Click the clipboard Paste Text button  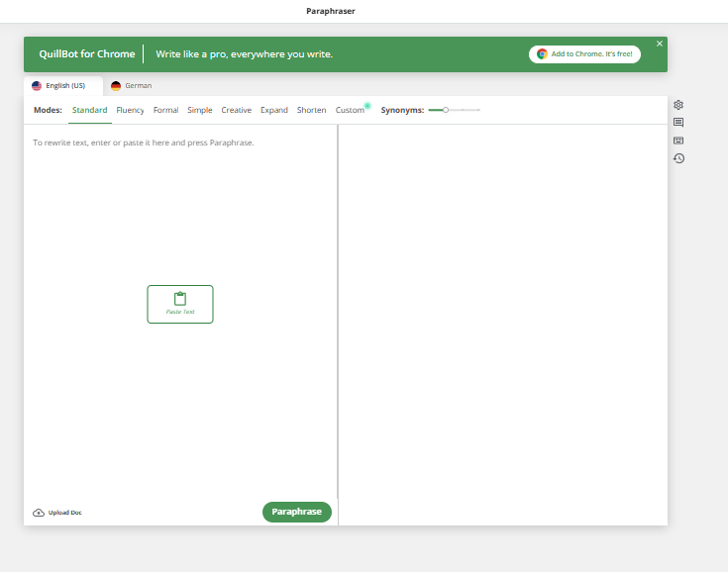(x=180, y=305)
